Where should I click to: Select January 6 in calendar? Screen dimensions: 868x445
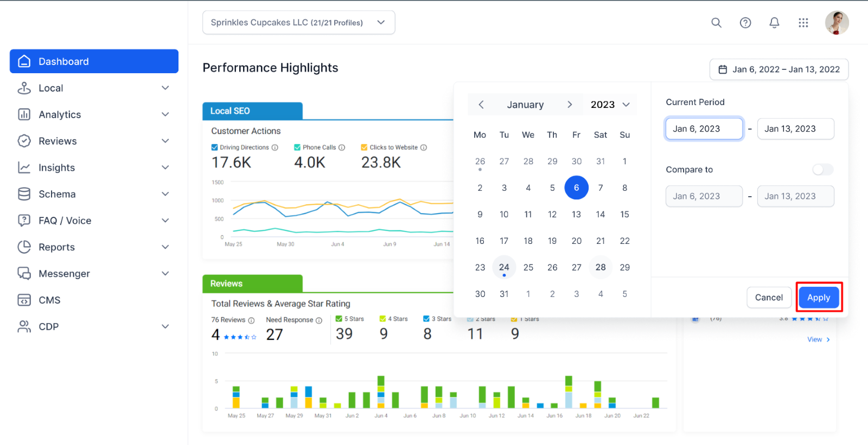click(x=576, y=188)
